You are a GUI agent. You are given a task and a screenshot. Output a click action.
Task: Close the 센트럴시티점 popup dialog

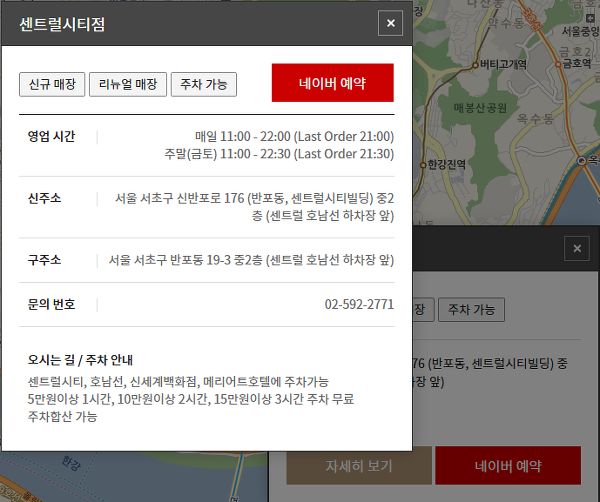tap(390, 23)
